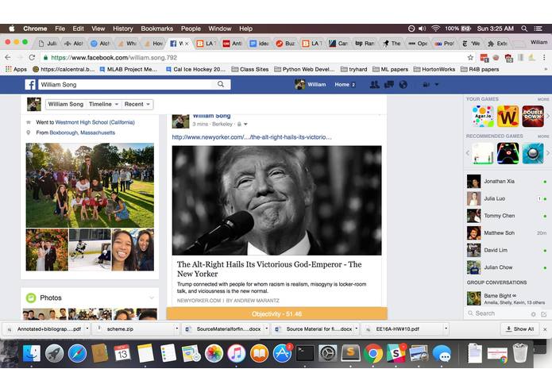Open Trash in the Dock
Screen dimensions: 552x392
coord(520,353)
